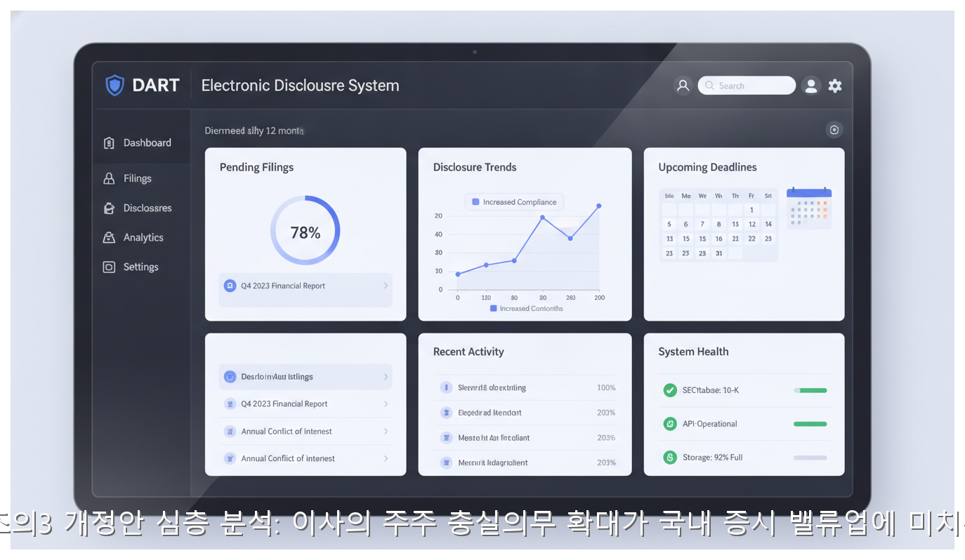
Task: Toggle the Increased Compliance legend checkbox
Action: point(475,202)
